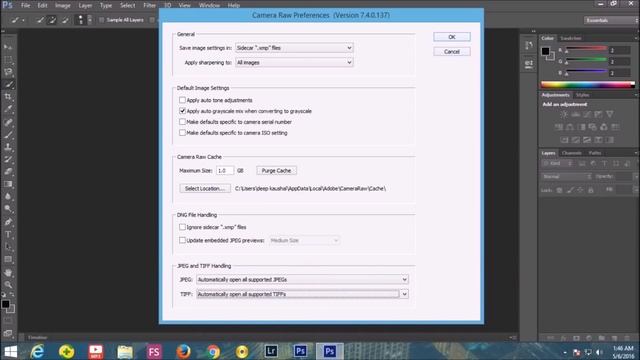Image resolution: width=640 pixels, height=360 pixels.
Task: Uncheck Apply auto grayscale mix checkbox
Action: [182, 111]
